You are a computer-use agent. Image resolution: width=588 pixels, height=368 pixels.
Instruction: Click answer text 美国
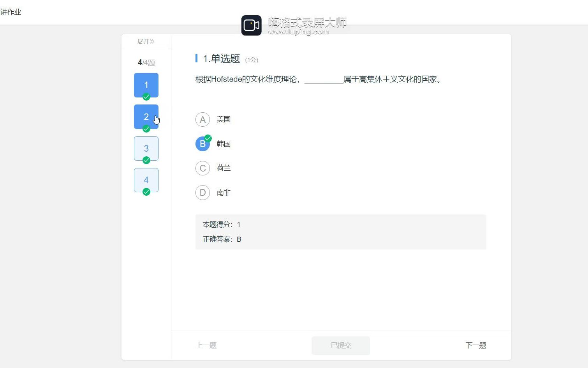click(x=224, y=119)
